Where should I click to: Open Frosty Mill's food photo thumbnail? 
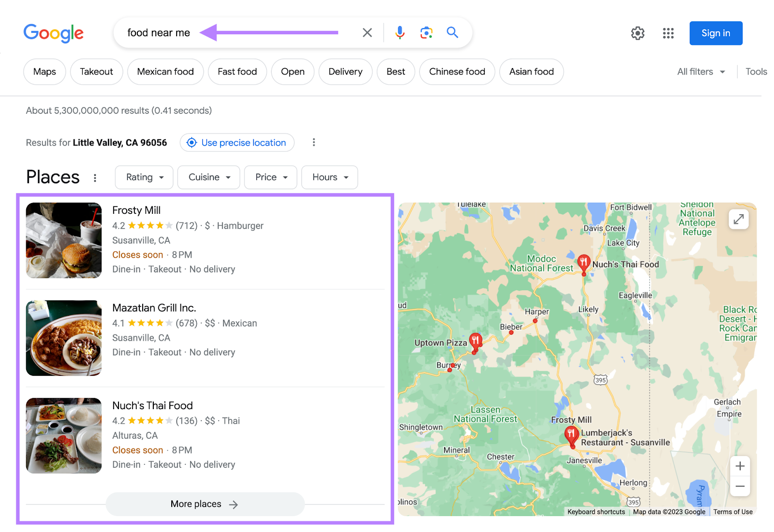(x=63, y=240)
